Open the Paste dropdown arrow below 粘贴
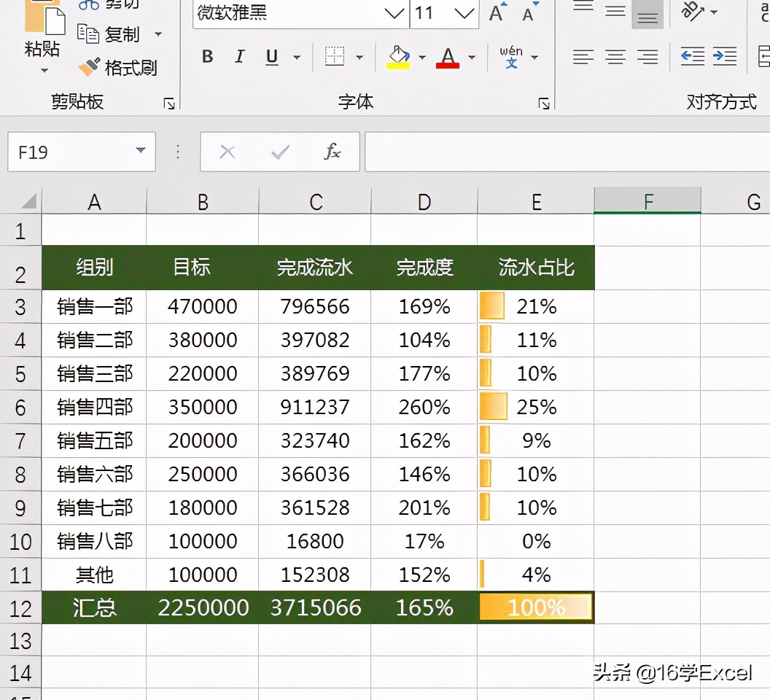The height and width of the screenshot is (700, 770). (x=44, y=71)
